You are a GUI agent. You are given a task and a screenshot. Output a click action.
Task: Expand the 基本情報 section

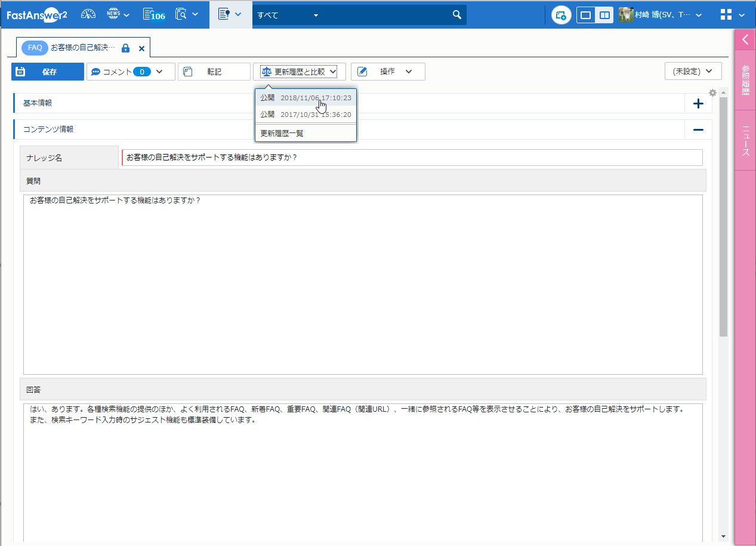(x=698, y=103)
